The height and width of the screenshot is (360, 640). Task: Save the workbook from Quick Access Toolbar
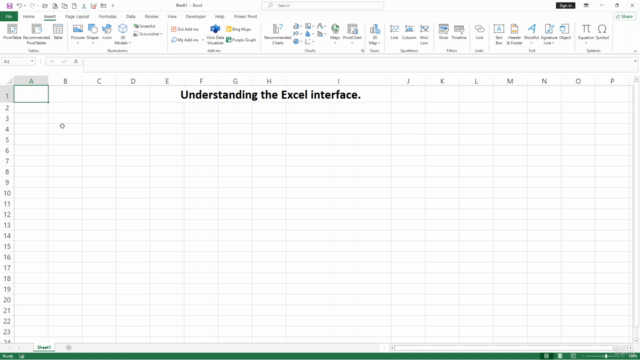(9, 6)
